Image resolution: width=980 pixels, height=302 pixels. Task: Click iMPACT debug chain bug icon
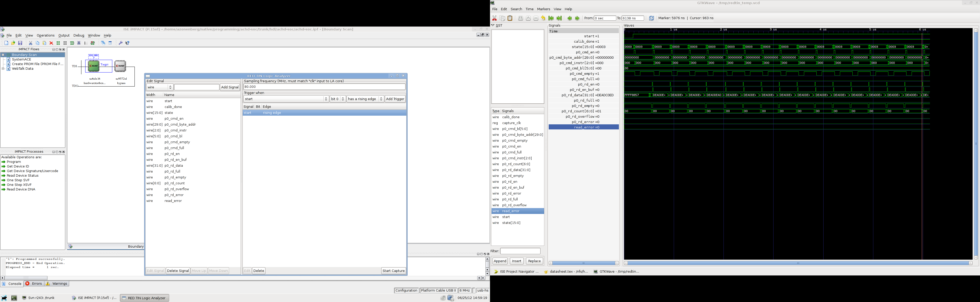(x=79, y=43)
